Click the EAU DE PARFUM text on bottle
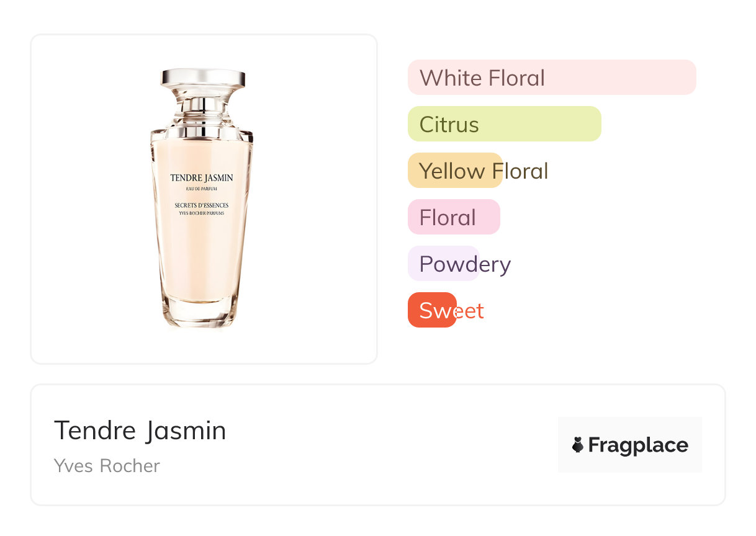Image resolution: width=756 pixels, height=536 pixels. pos(202,189)
